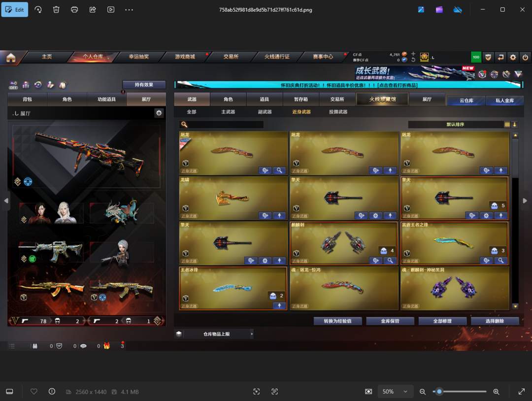Select the 雷霆王者之锋 weapon card

(x=455, y=243)
